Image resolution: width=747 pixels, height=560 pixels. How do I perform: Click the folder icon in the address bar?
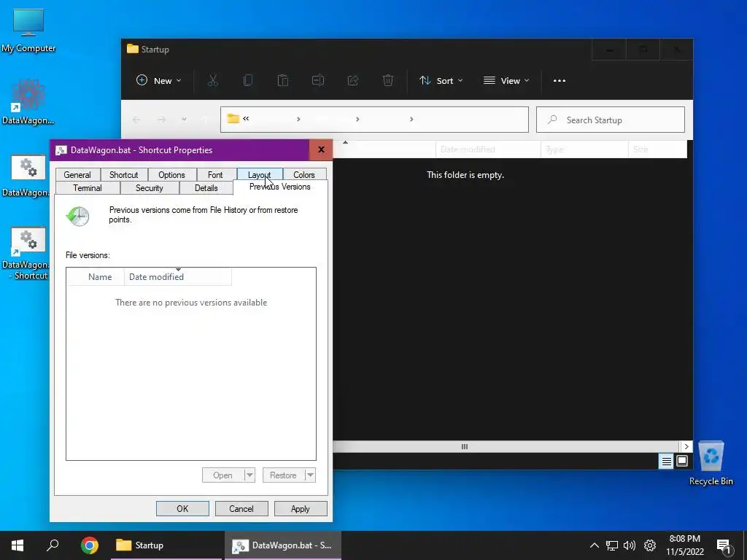[x=233, y=119]
